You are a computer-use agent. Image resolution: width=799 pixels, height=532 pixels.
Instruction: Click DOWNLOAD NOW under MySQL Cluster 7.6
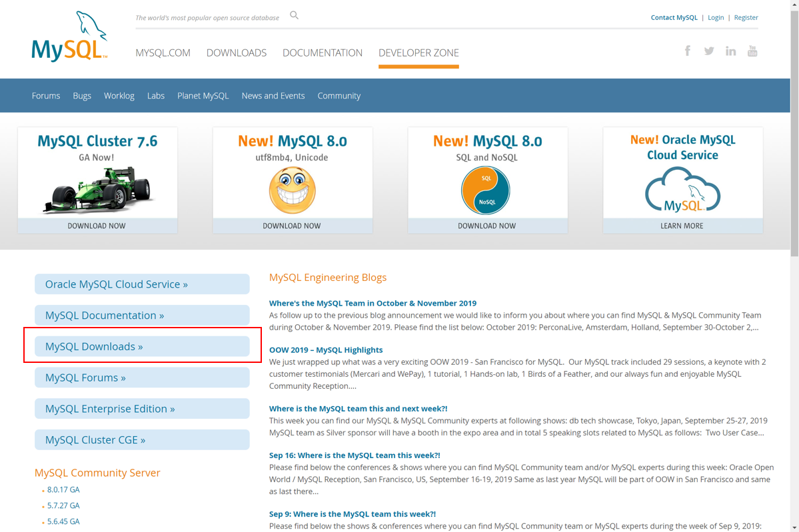pyautogui.click(x=97, y=226)
